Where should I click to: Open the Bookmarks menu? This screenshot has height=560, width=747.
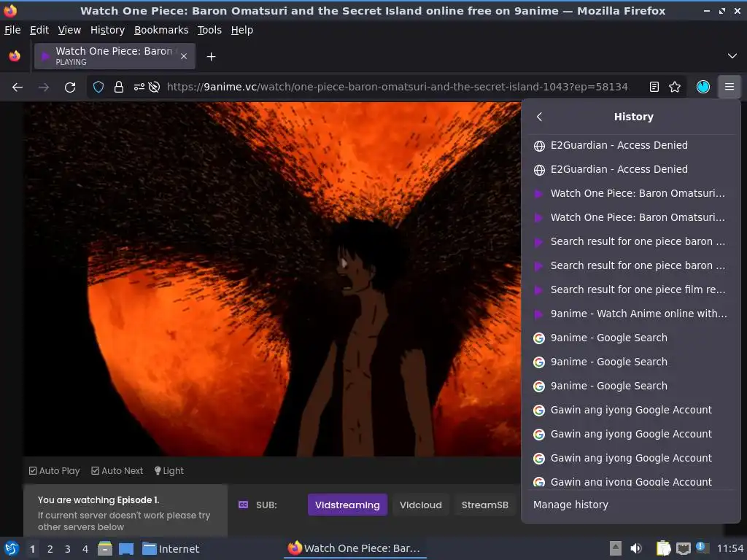pyautogui.click(x=161, y=30)
